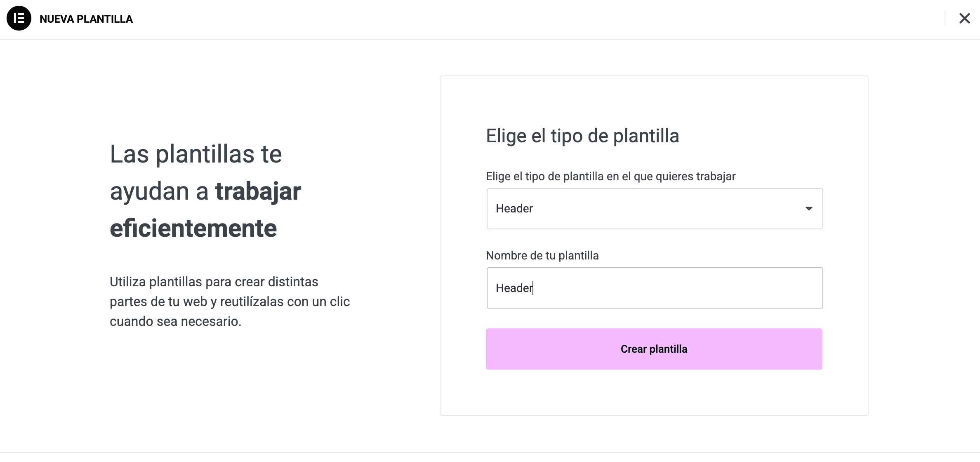The height and width of the screenshot is (462, 980).
Task: Click the bold word "eficientemente"
Action: point(193,229)
